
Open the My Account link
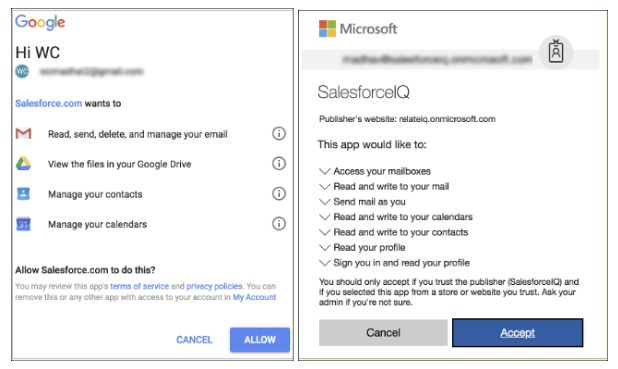pos(254,297)
